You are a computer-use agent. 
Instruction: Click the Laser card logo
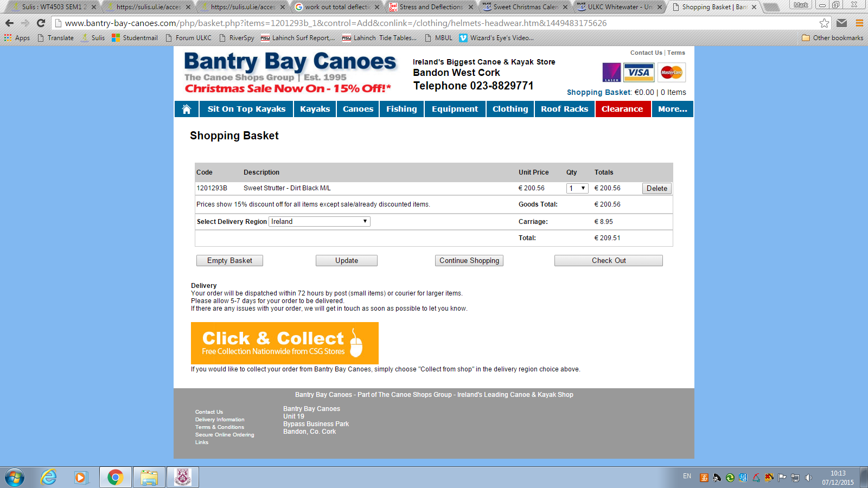(x=611, y=72)
